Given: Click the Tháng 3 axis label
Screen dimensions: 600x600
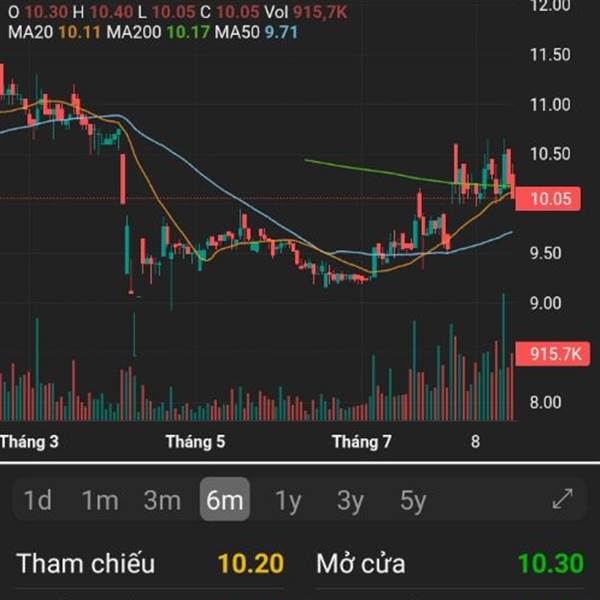Looking at the screenshot, I should point(29,442).
